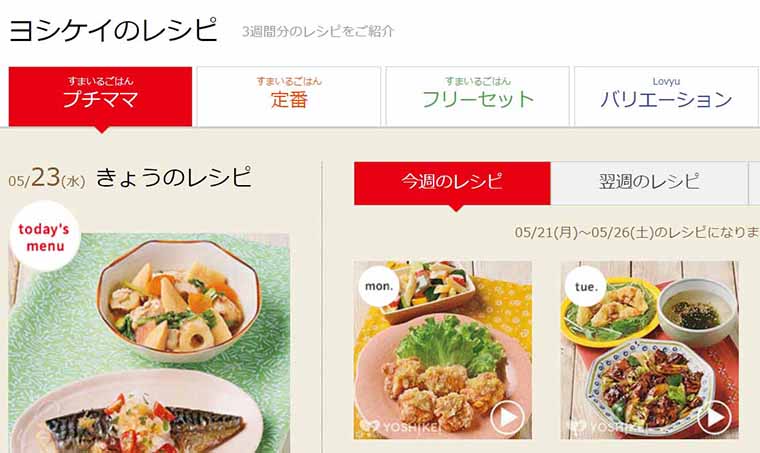Switch to the フリーセット tab

477,96
